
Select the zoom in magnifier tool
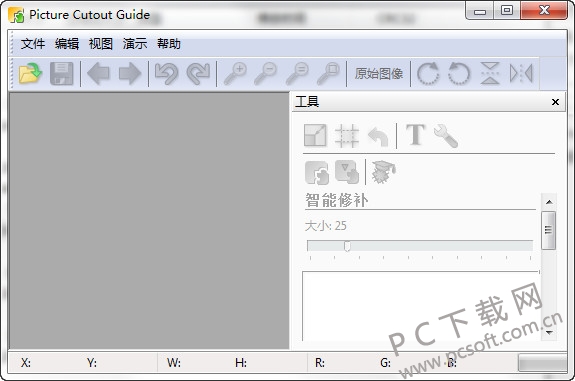pyautogui.click(x=235, y=73)
